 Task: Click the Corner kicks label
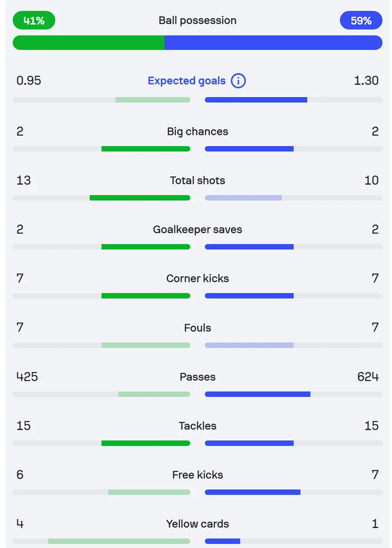(x=198, y=279)
